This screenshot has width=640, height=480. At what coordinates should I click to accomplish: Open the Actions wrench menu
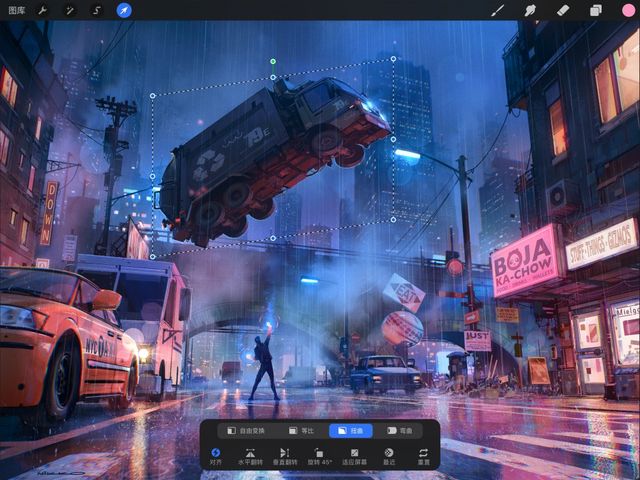(42, 10)
